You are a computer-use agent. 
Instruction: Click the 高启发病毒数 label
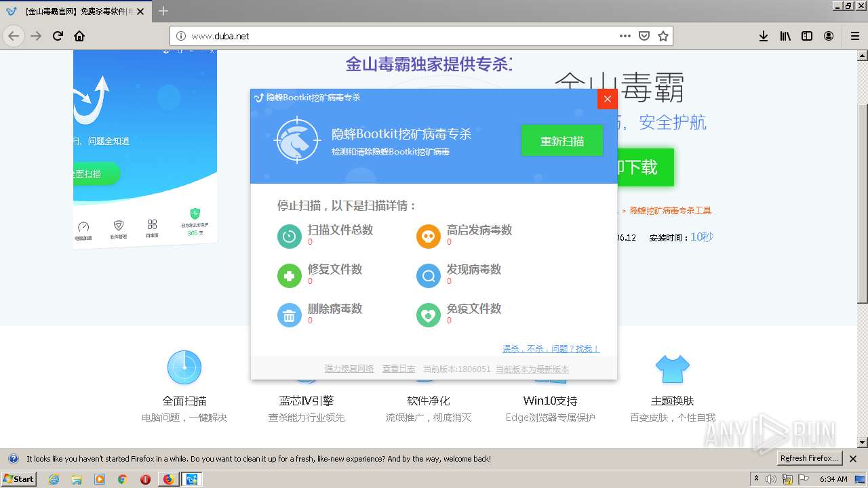click(x=479, y=230)
